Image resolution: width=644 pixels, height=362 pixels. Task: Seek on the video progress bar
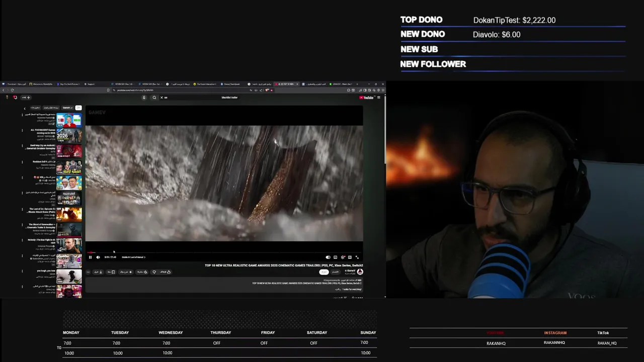click(224, 253)
